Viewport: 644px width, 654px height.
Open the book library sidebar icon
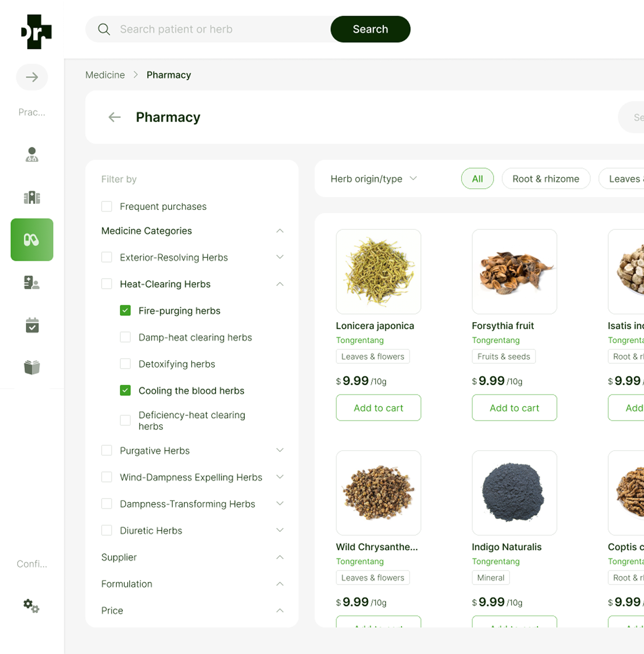click(32, 368)
